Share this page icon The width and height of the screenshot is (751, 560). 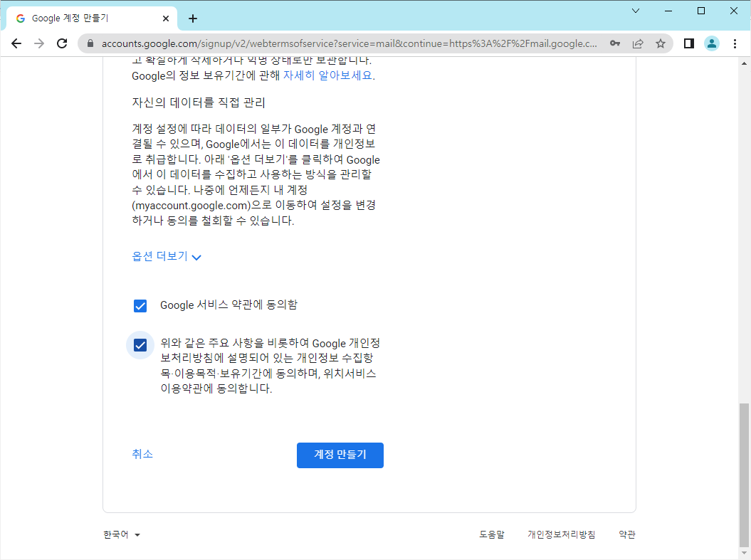(x=638, y=43)
